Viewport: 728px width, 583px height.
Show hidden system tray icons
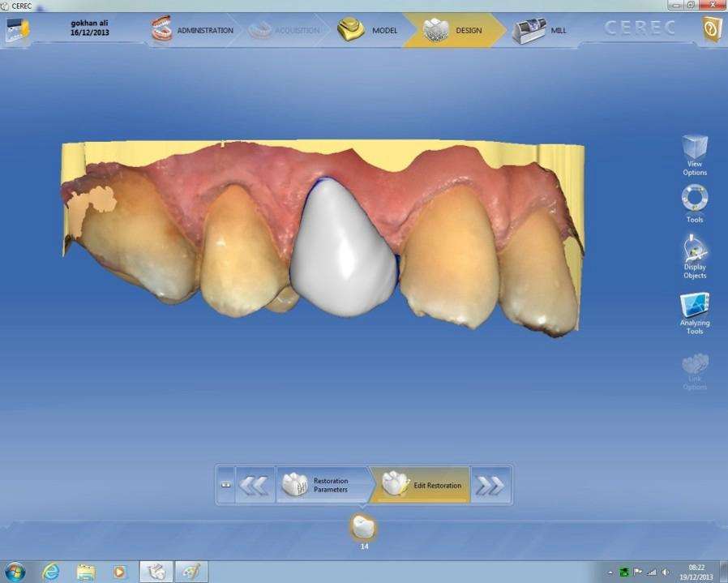[x=610, y=572]
